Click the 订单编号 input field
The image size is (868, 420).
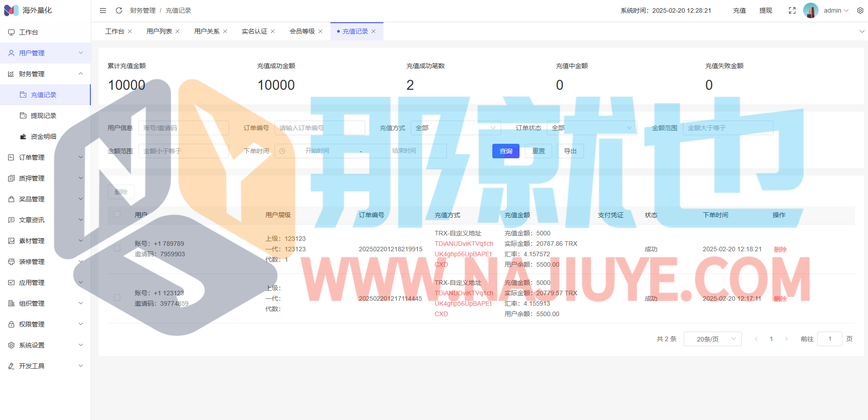(x=319, y=128)
